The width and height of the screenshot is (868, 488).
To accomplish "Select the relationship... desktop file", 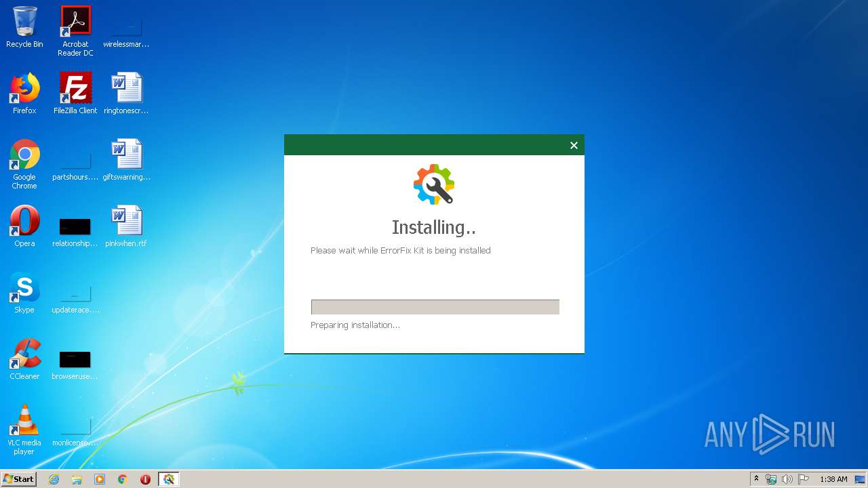I will [75, 232].
